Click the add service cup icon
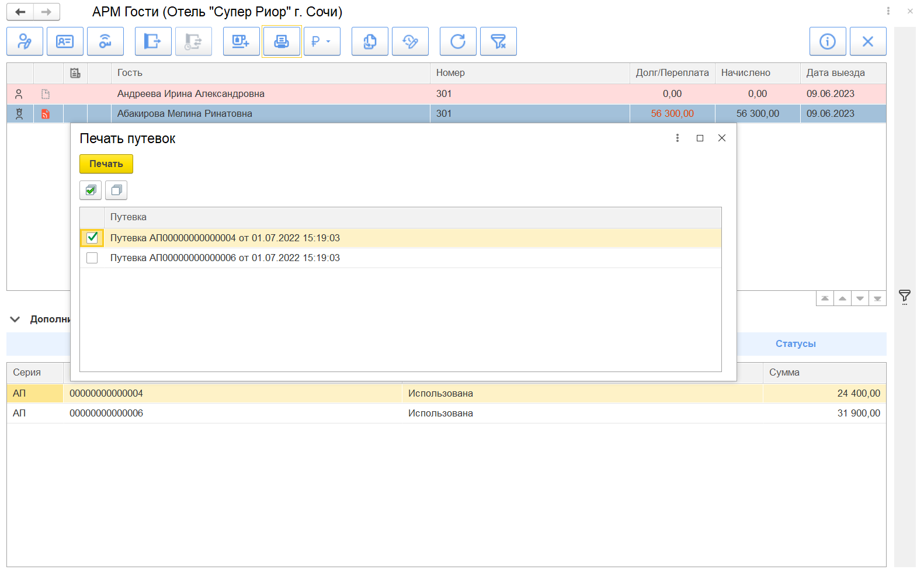 click(x=241, y=41)
